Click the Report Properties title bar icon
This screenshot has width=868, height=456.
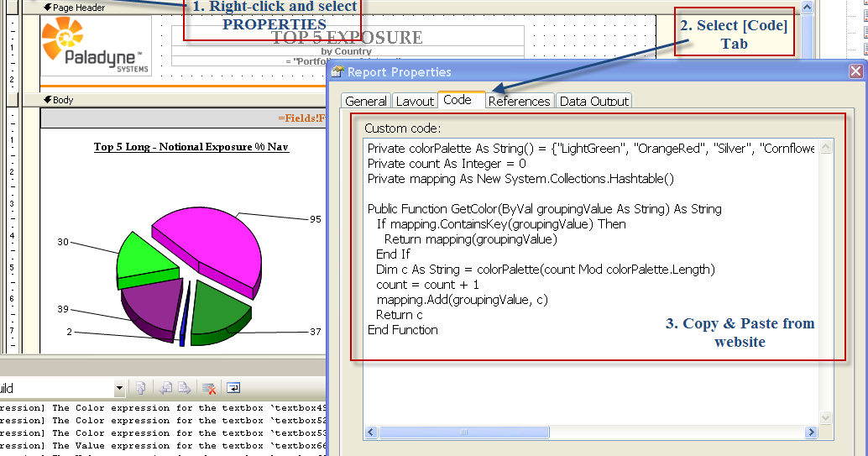pos(337,72)
